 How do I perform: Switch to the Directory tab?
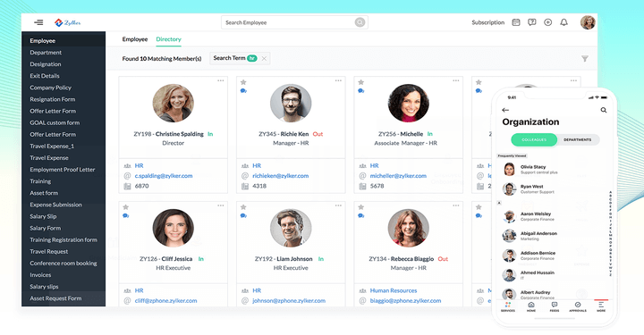point(168,39)
